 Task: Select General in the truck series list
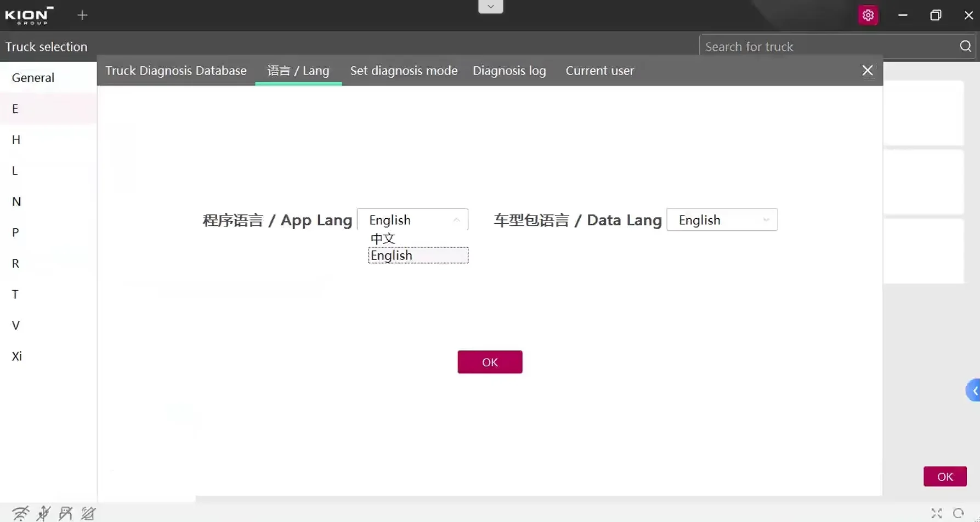(x=48, y=78)
